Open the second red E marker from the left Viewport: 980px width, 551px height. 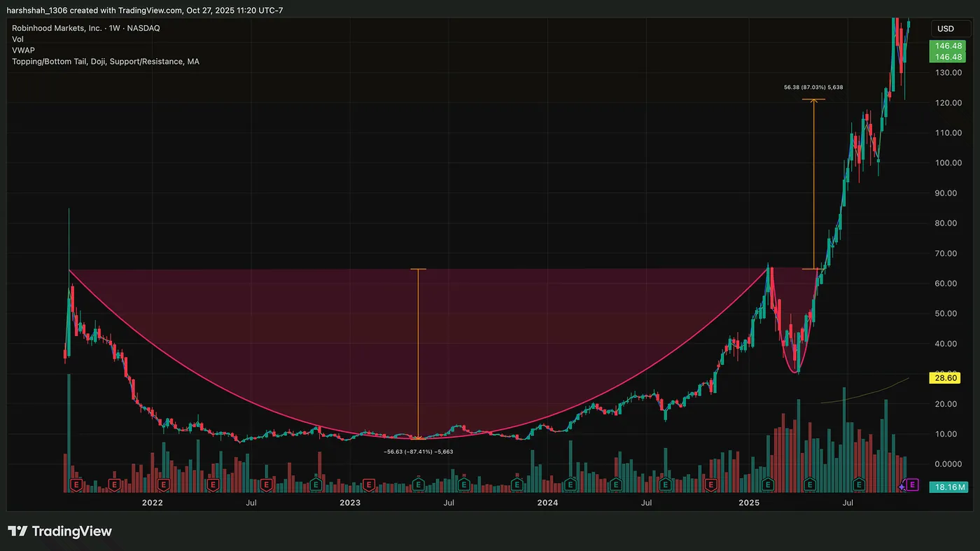115,484
